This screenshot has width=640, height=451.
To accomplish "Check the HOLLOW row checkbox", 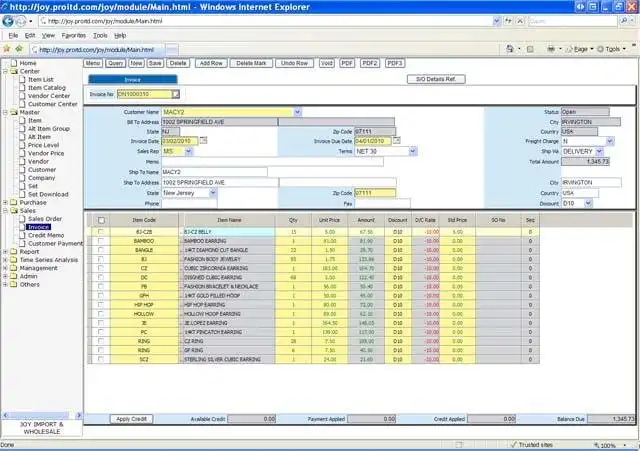I will point(100,314).
